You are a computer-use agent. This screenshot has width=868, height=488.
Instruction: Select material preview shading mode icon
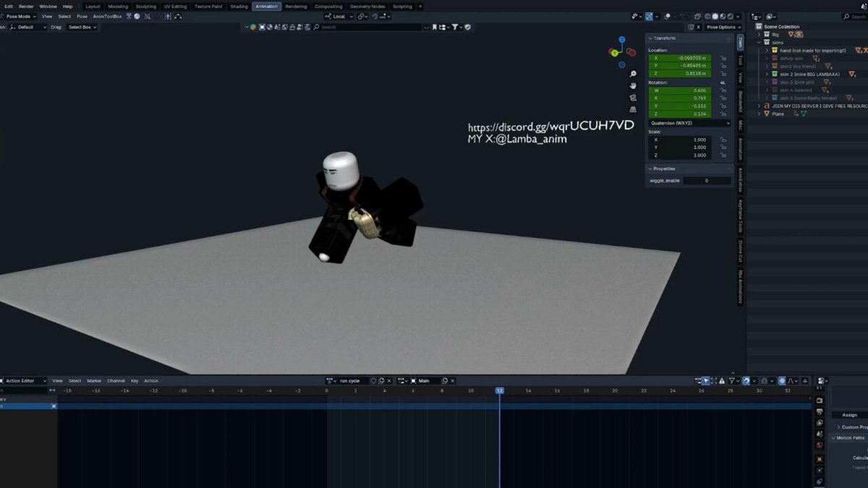click(x=723, y=16)
